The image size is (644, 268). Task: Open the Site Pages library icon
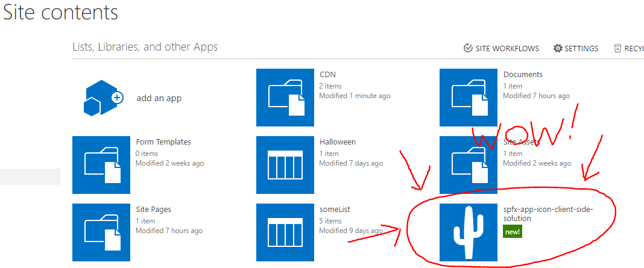(x=101, y=232)
